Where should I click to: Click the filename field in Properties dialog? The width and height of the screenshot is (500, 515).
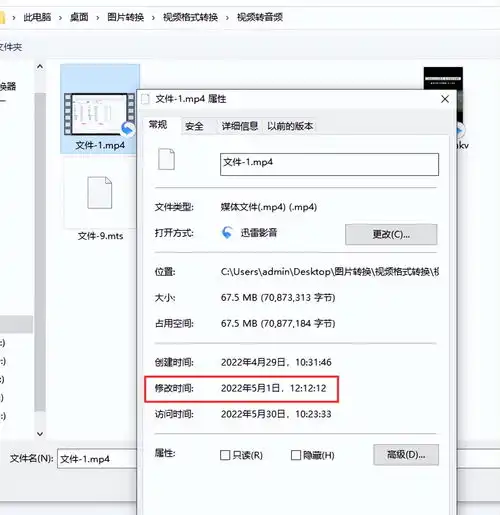coord(329,164)
